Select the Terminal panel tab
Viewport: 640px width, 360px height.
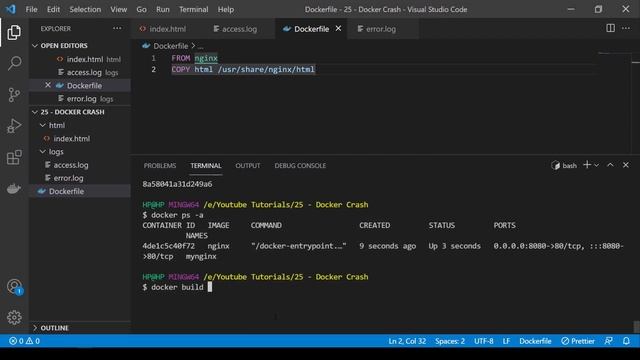click(206, 165)
